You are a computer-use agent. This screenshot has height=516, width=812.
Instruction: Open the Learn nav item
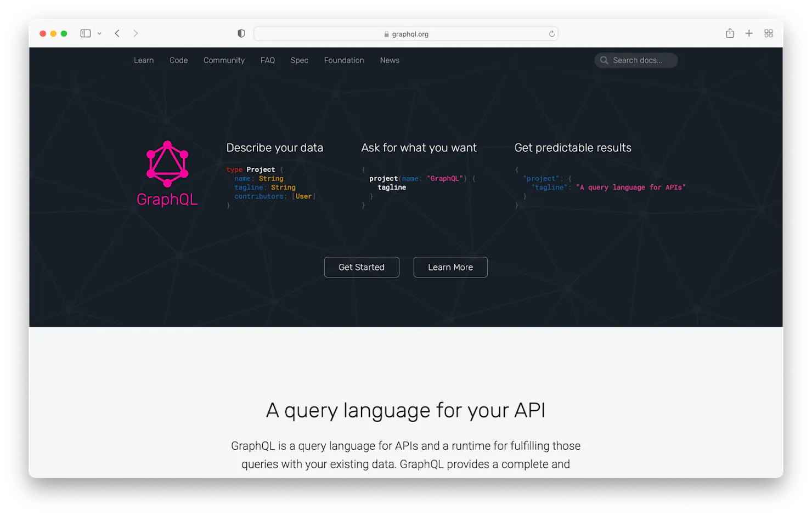[144, 60]
